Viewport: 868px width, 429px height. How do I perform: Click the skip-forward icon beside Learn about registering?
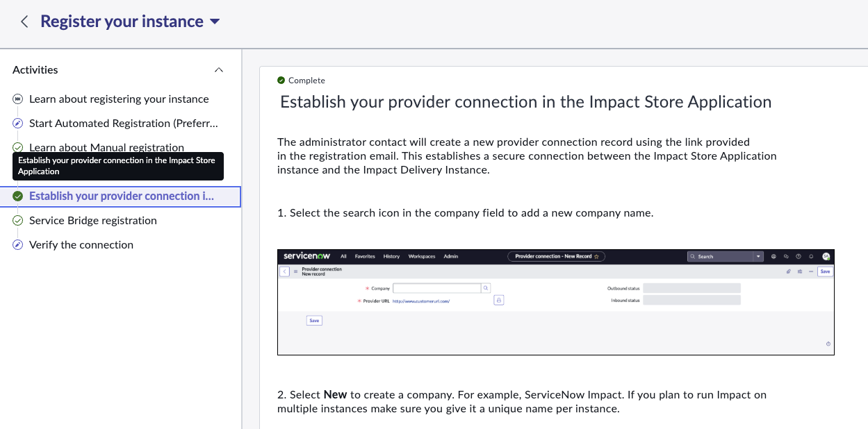pos(18,99)
